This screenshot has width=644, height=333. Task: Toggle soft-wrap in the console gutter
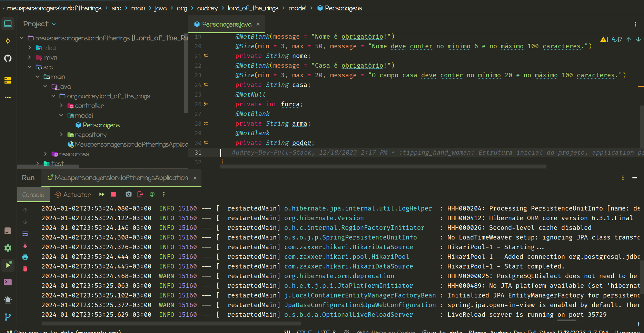pos(25,234)
